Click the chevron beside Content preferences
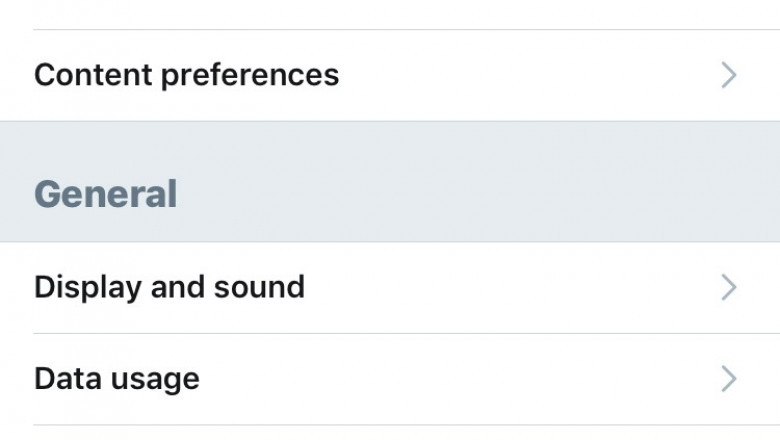The width and height of the screenshot is (780, 440). click(729, 75)
